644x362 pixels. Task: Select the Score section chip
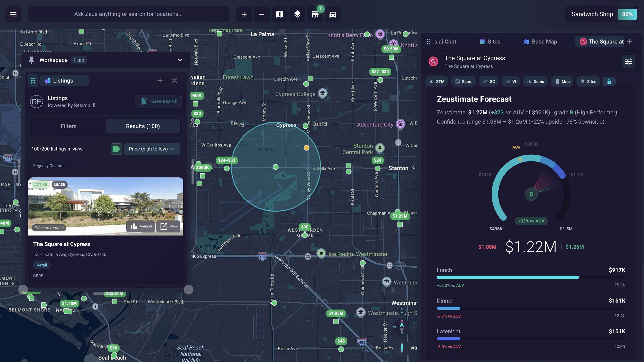(464, 81)
